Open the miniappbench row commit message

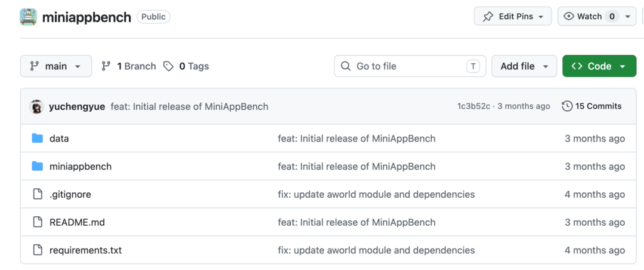click(x=357, y=166)
